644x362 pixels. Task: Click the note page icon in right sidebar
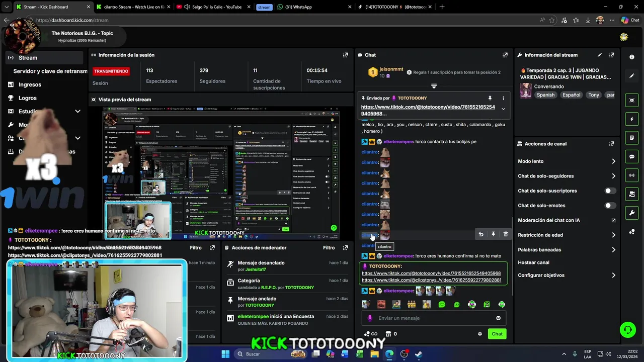pos(632,138)
